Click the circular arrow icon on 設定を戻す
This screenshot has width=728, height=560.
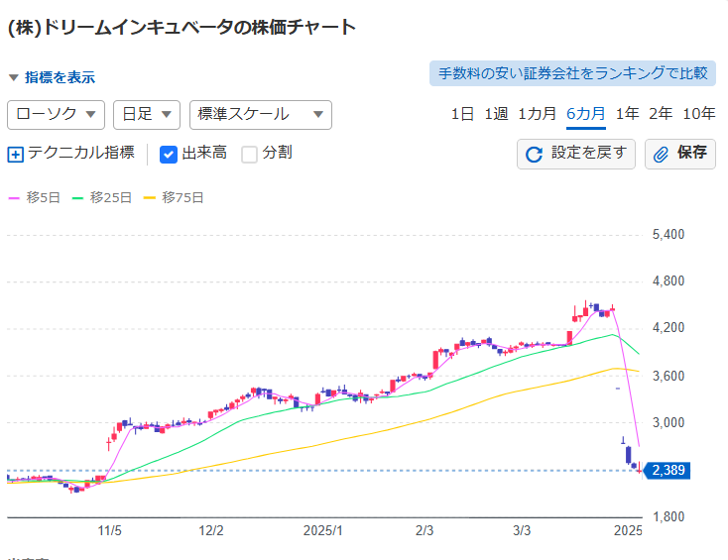pos(534,155)
